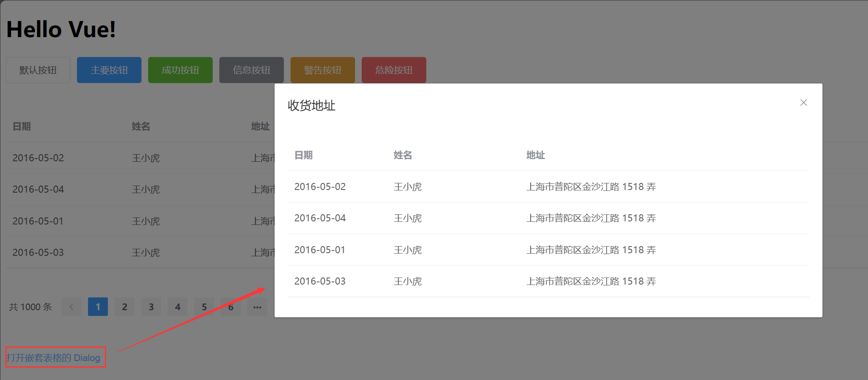Click 2016-05-02 in background table
Viewport: 868px width, 380px height.
tap(38, 158)
